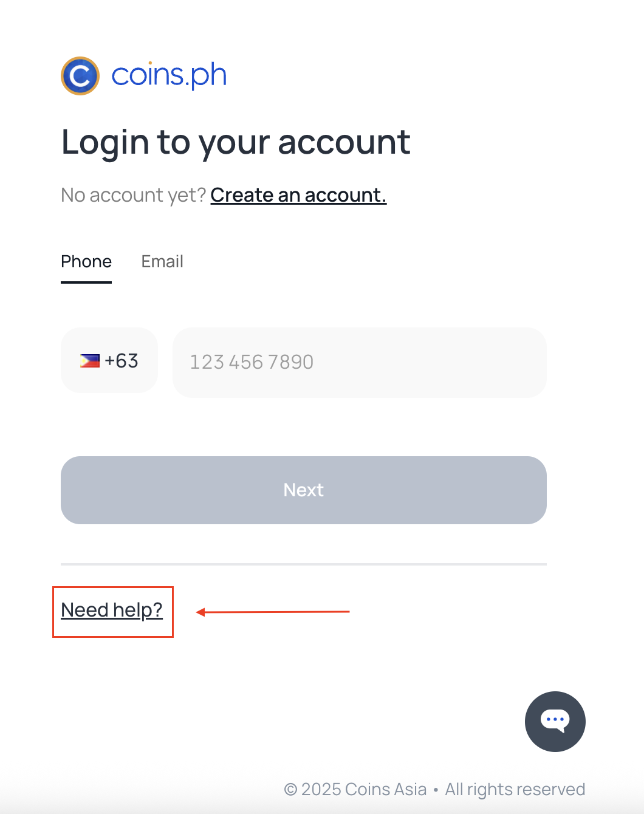This screenshot has width=644, height=814.
Task: Open customer support via floating chat widget
Action: [555, 722]
